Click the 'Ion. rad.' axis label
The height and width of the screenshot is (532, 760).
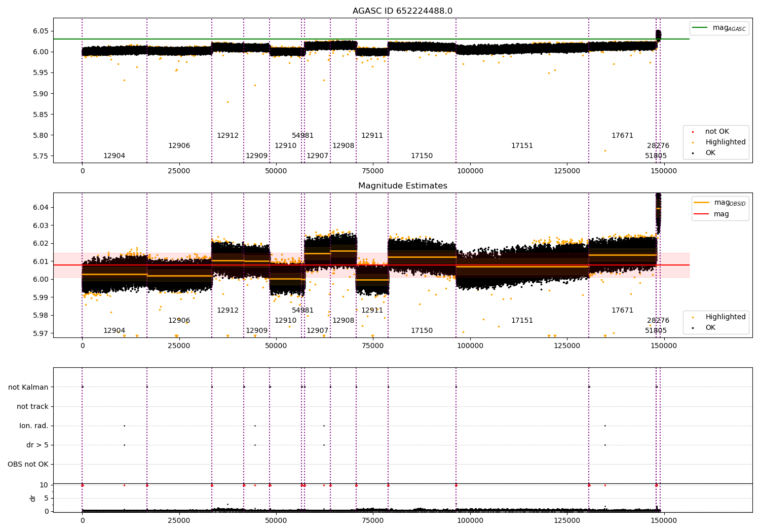tap(34, 426)
